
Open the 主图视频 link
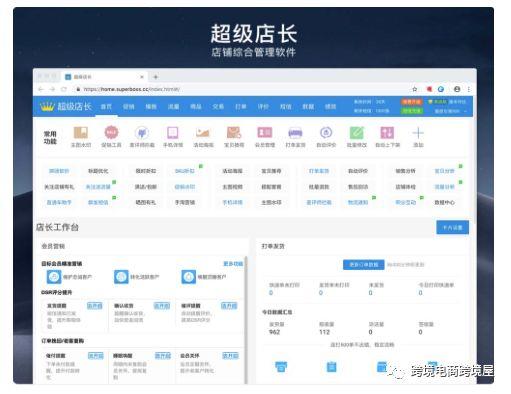tap(232, 187)
